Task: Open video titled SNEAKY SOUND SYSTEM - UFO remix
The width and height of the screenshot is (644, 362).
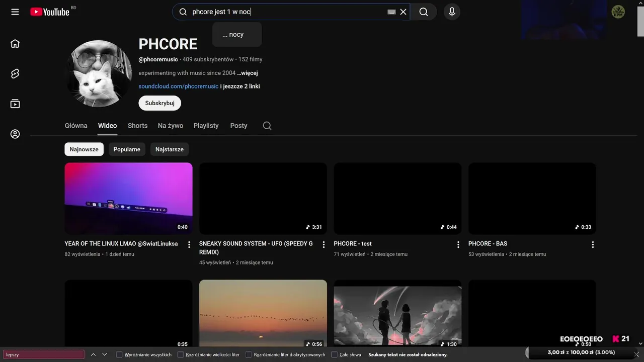Action: (256, 248)
